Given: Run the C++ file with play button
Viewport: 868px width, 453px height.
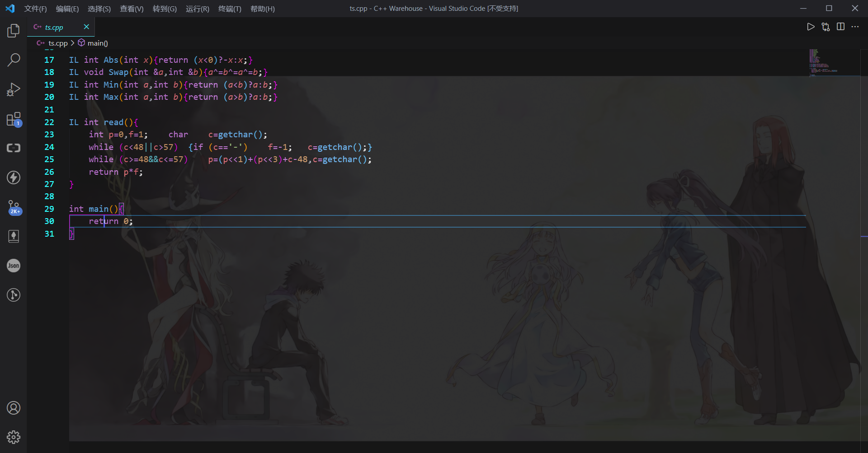Looking at the screenshot, I should tap(811, 27).
